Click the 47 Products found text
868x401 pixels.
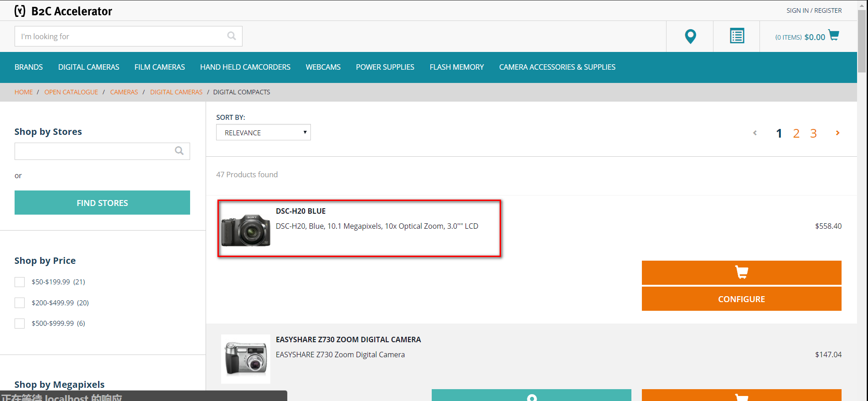point(247,175)
